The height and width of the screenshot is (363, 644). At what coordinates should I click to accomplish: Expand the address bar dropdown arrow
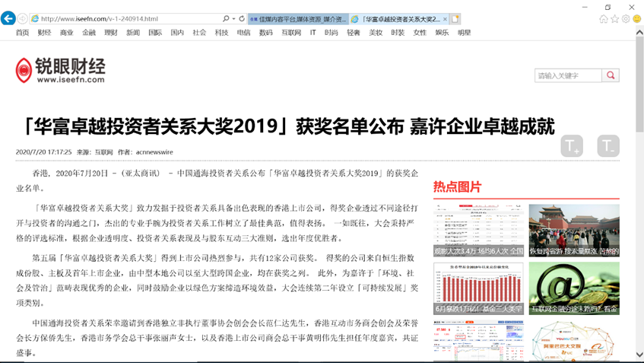(233, 18)
